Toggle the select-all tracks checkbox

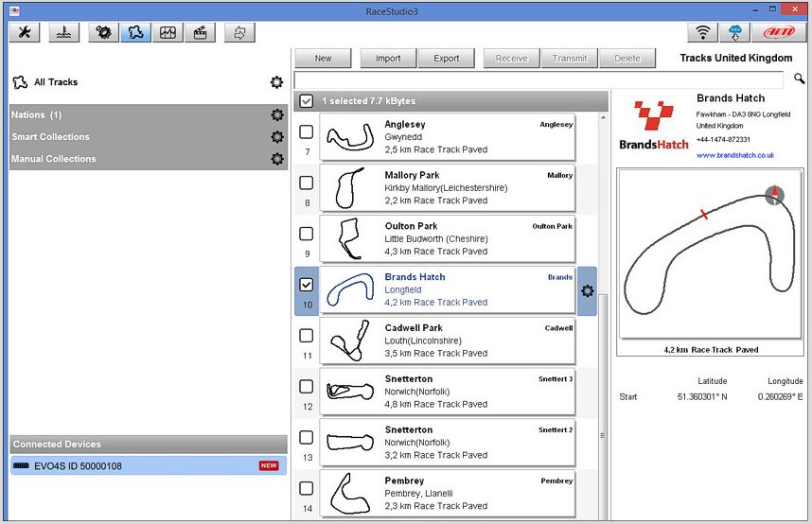307,101
